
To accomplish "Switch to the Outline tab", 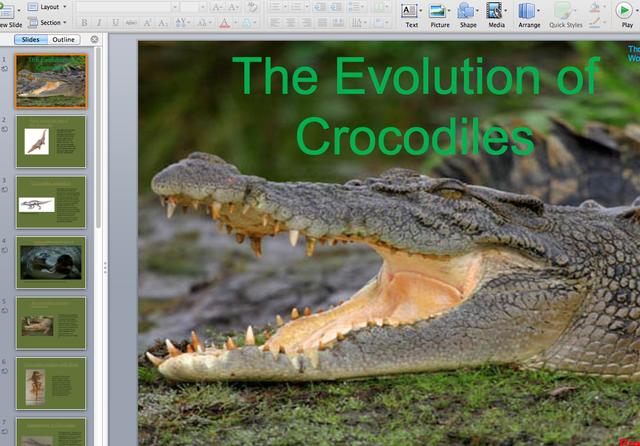I will pyautogui.click(x=64, y=40).
